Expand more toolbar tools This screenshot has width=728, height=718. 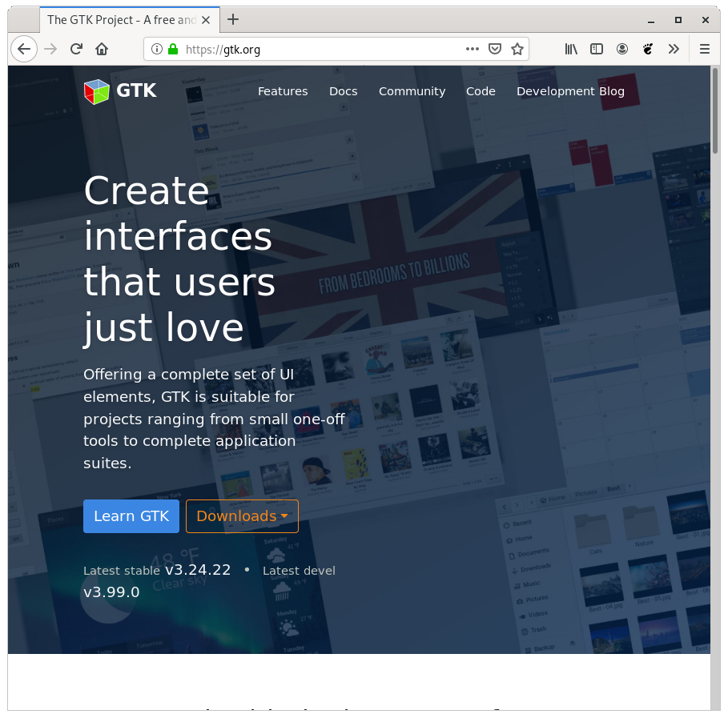coord(674,49)
